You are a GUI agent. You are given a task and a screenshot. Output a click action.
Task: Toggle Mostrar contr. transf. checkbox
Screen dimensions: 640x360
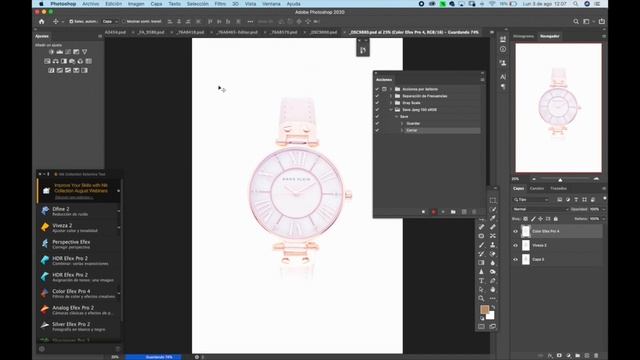[x=124, y=21]
